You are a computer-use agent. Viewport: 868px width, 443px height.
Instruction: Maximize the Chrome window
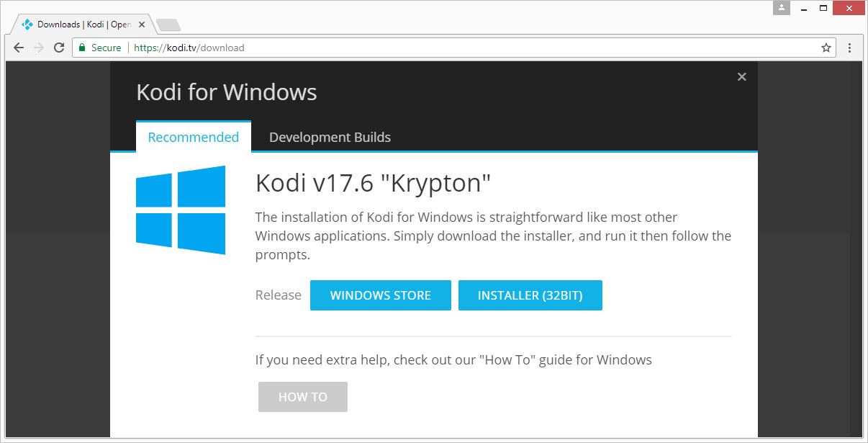823,8
